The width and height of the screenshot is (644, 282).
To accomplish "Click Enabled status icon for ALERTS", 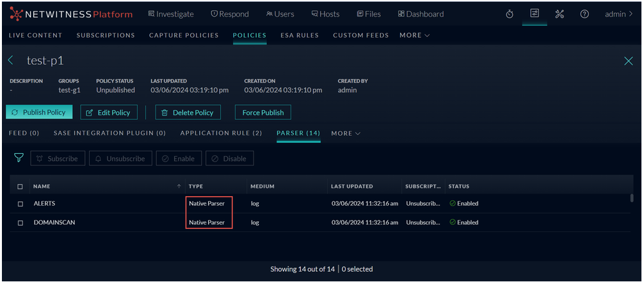I will (453, 203).
